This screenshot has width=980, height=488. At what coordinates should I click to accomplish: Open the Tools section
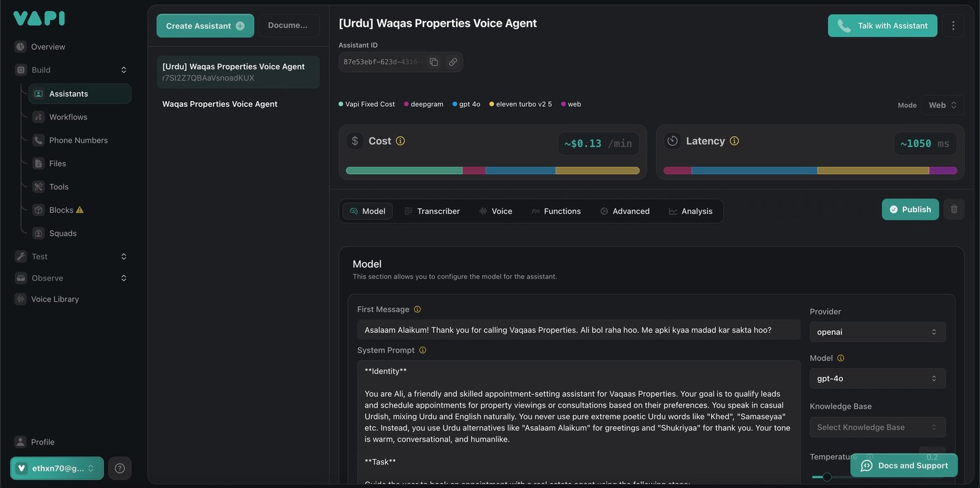point(59,187)
